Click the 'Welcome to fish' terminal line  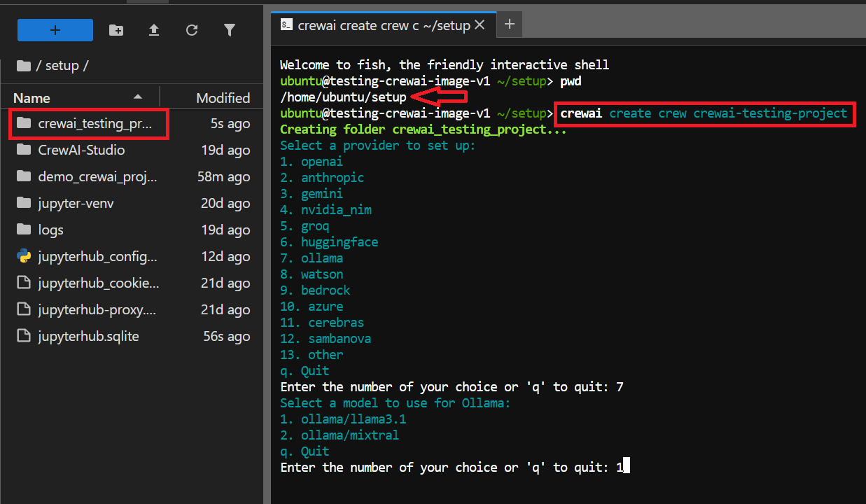[x=445, y=65]
